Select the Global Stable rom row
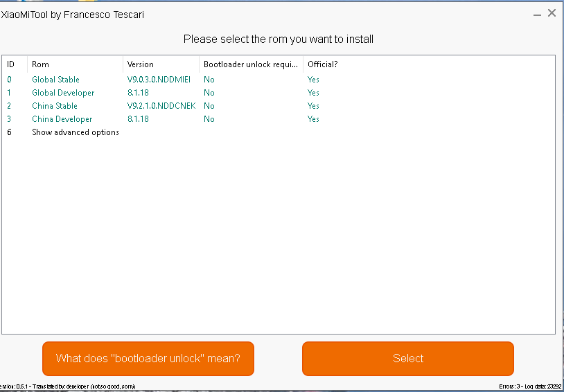The height and width of the screenshot is (392, 564). (279, 80)
